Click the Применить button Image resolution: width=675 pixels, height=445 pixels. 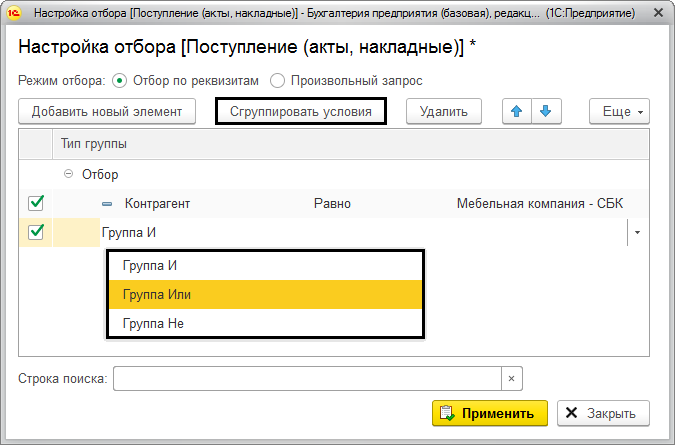click(x=489, y=413)
